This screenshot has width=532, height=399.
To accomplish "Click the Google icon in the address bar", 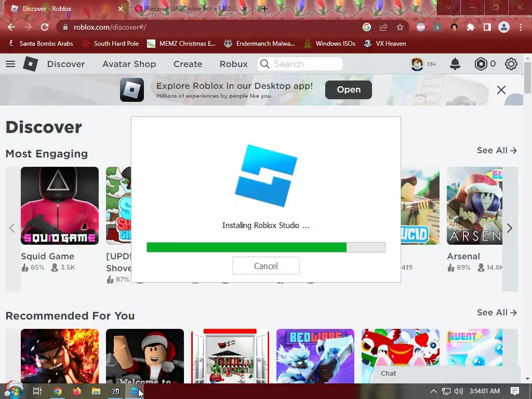I will coord(366,27).
